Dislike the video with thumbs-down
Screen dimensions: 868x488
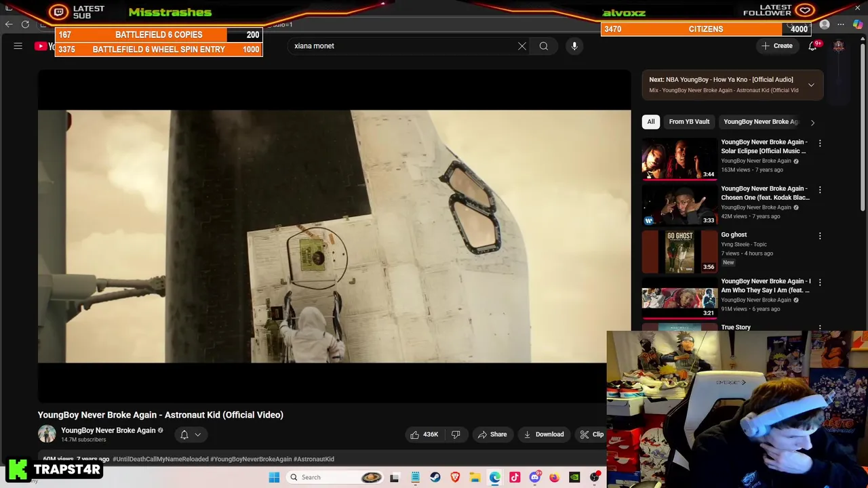[456, 434]
